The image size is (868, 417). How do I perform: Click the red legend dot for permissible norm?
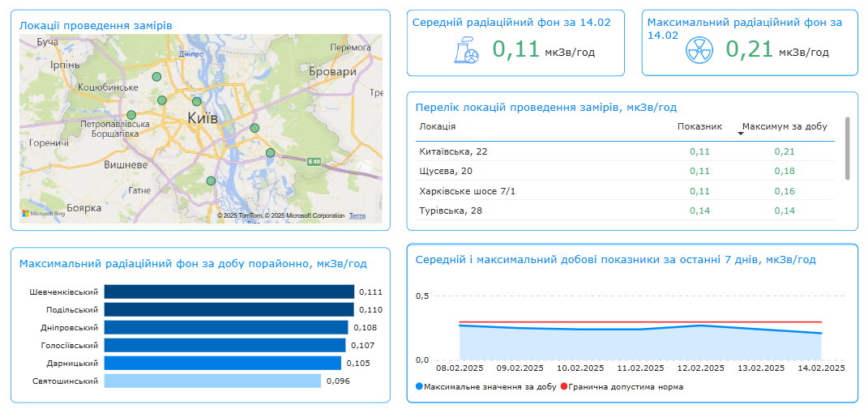coord(564,387)
